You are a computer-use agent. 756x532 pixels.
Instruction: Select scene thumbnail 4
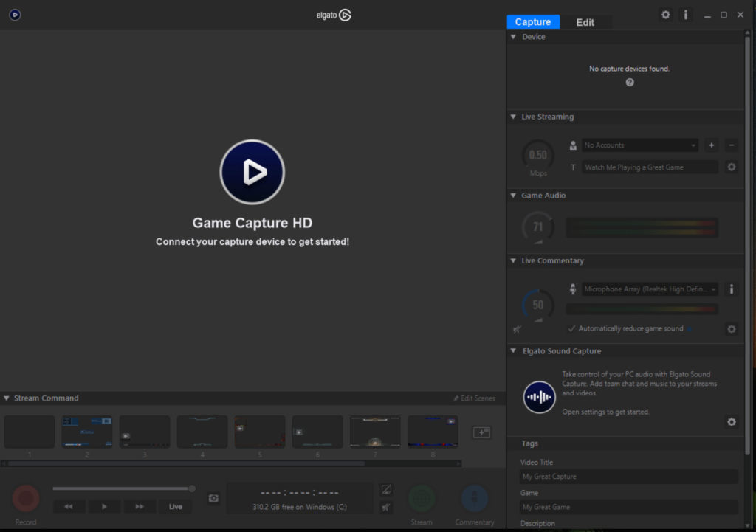202,432
